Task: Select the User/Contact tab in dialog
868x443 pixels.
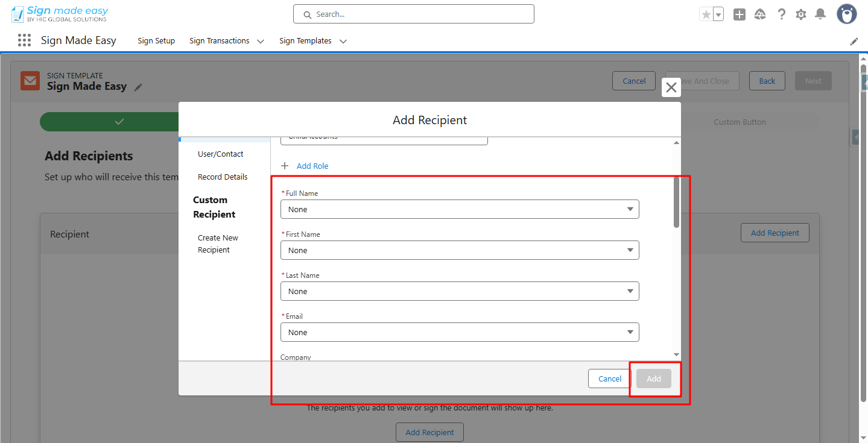Action: [221, 154]
